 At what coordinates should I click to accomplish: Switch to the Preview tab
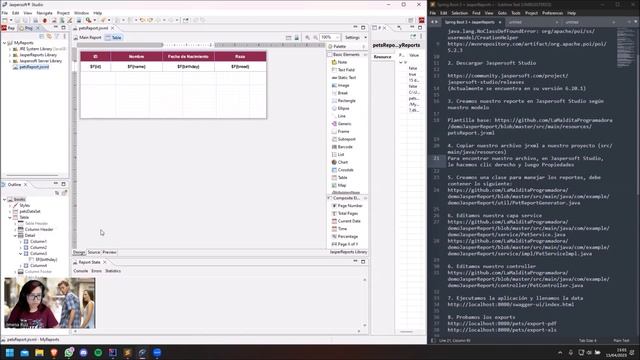(109, 252)
